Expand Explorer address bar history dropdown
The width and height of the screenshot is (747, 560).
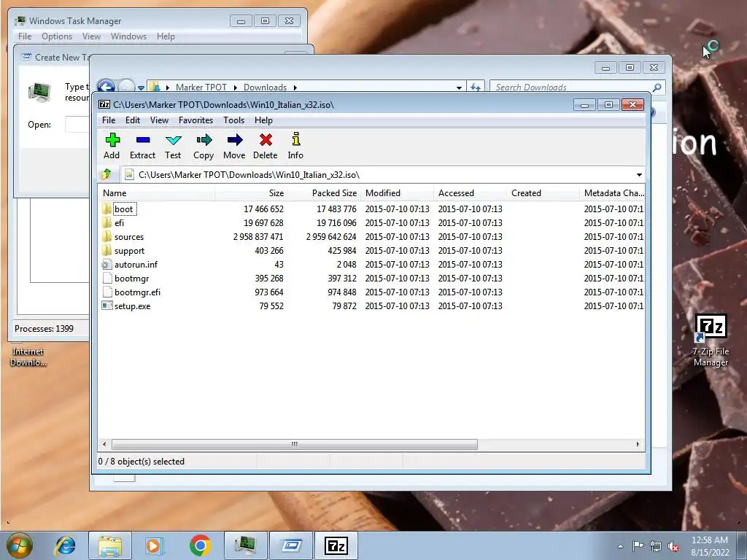coord(459,87)
